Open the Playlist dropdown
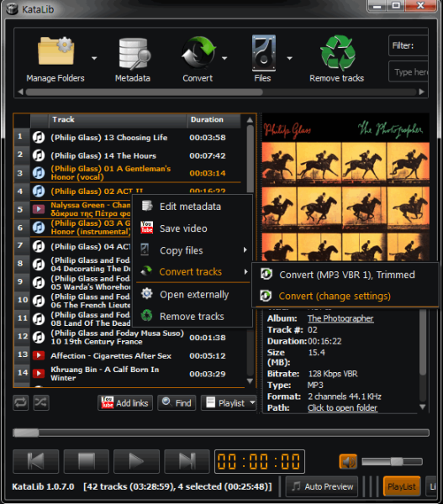This screenshot has width=443, height=504. [x=228, y=402]
